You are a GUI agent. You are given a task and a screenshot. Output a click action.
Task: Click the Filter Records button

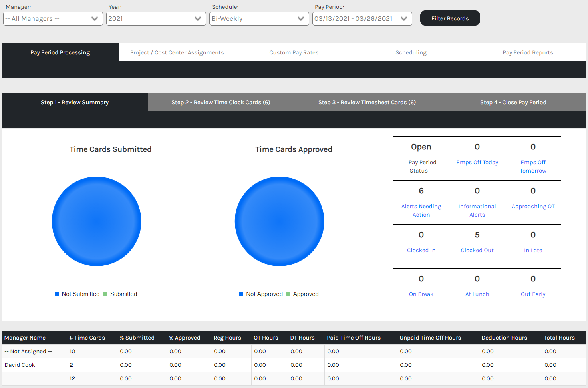click(x=450, y=18)
